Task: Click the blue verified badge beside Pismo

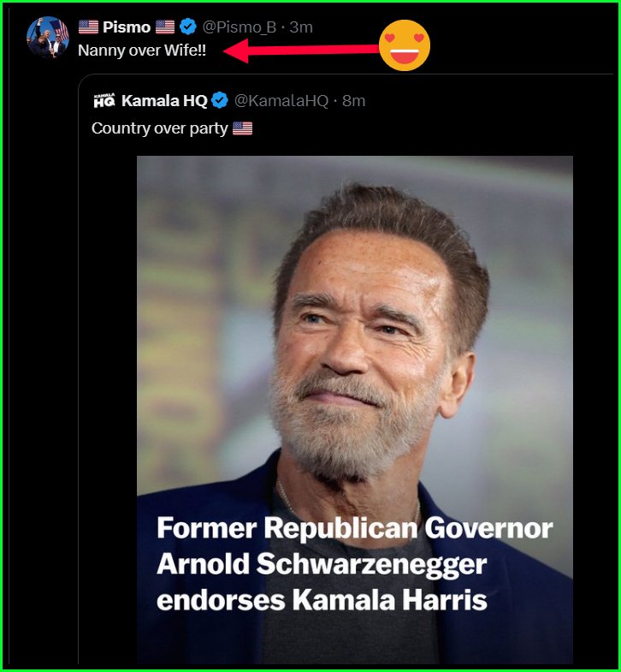Action: (x=188, y=27)
